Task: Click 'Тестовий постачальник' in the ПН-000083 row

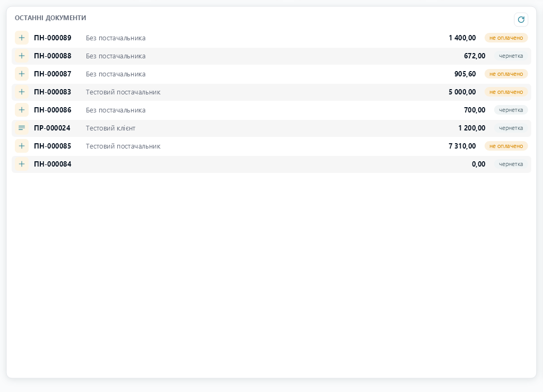Action: tap(123, 92)
